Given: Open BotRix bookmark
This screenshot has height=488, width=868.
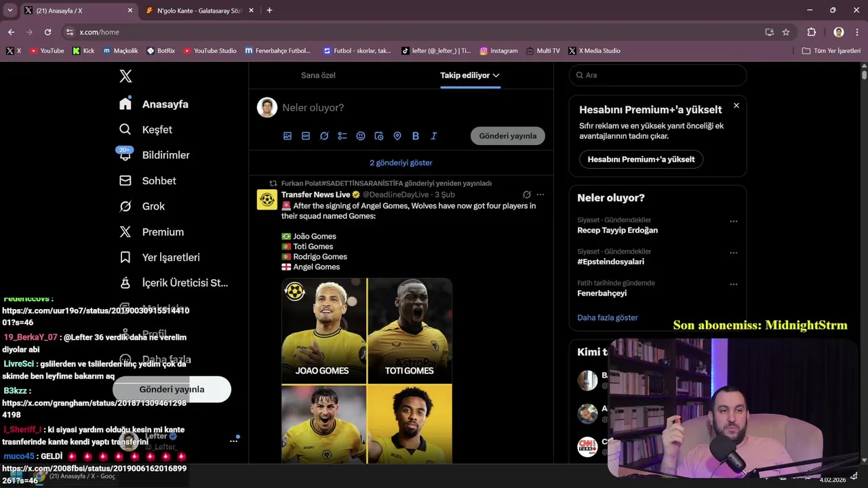Looking at the screenshot, I should [x=161, y=51].
